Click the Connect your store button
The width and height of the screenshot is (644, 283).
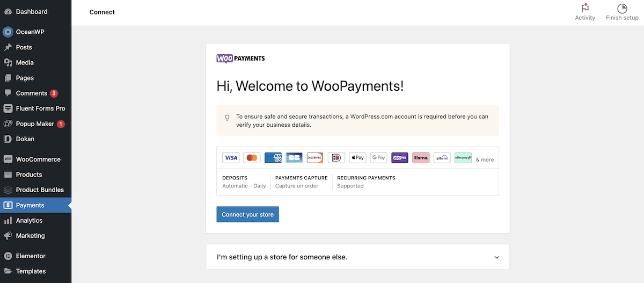tap(247, 215)
